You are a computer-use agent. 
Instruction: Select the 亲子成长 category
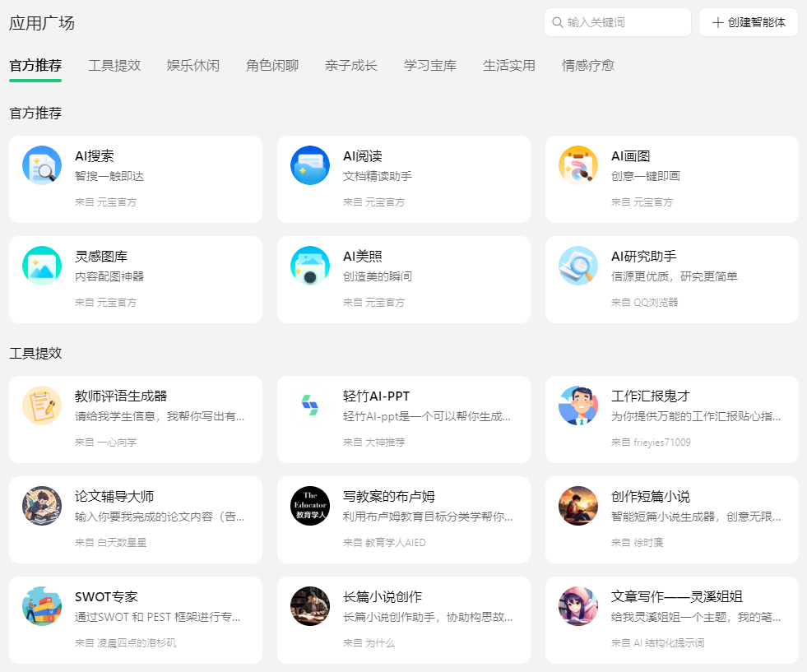point(351,65)
